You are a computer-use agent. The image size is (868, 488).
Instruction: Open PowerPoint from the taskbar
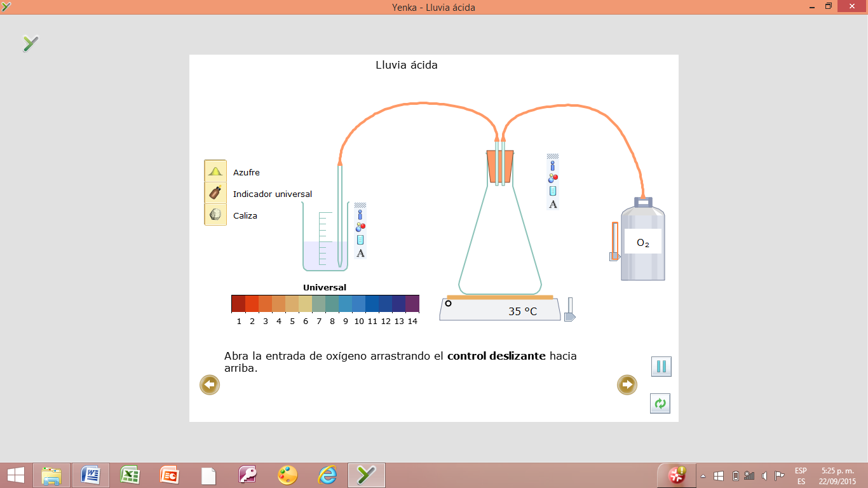(x=170, y=475)
